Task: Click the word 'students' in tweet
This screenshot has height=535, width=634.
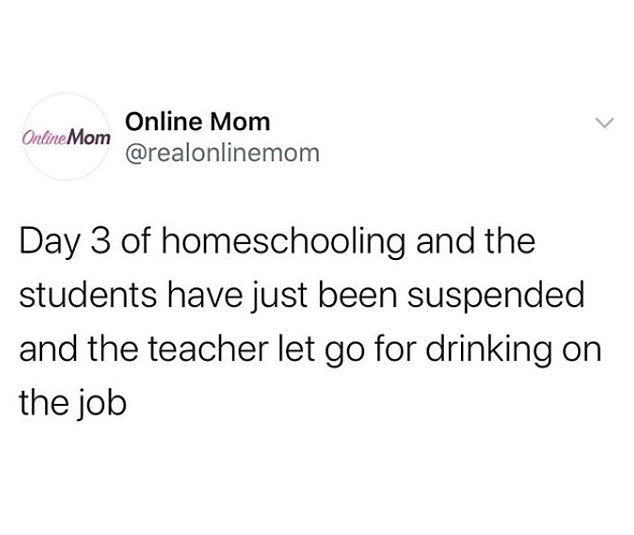Action: 88,295
